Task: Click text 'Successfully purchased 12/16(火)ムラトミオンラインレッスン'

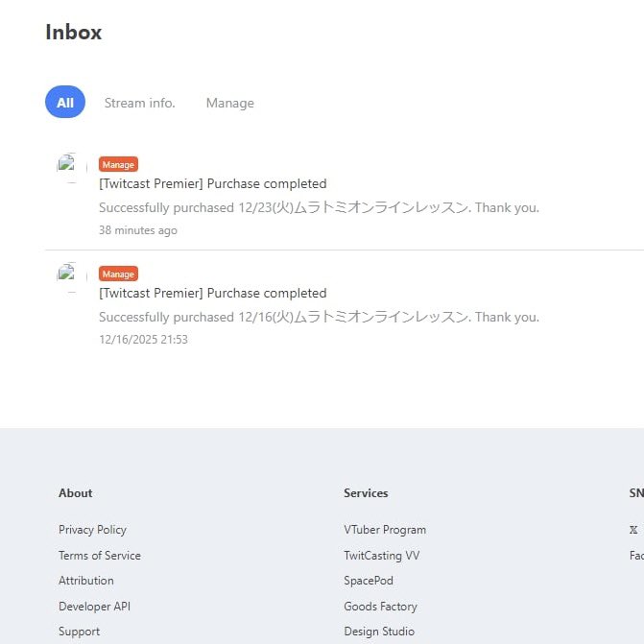Action: (283, 317)
